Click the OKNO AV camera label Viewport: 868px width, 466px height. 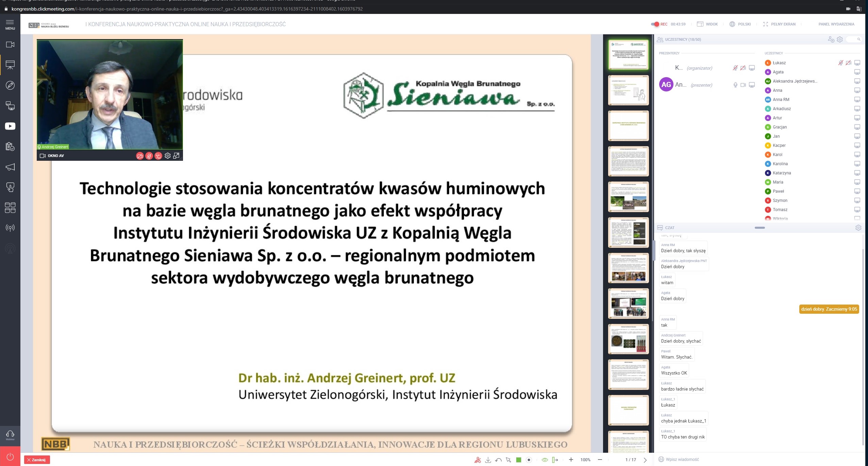point(52,156)
